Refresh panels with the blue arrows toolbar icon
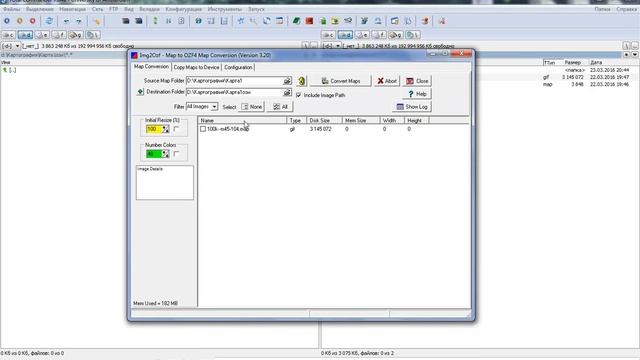Image resolution: width=640 pixels, height=360 pixels. point(49,21)
